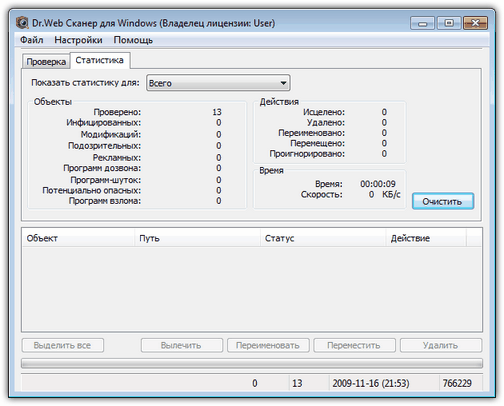Image resolution: width=504 pixels, height=406 pixels.
Task: Click the Потенциально опасных label
Action: tap(92, 190)
